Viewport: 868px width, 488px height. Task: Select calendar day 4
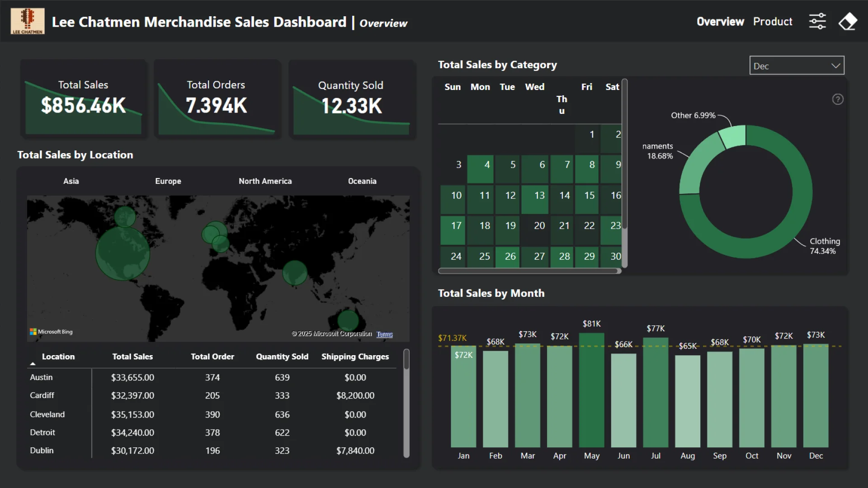[480, 169]
